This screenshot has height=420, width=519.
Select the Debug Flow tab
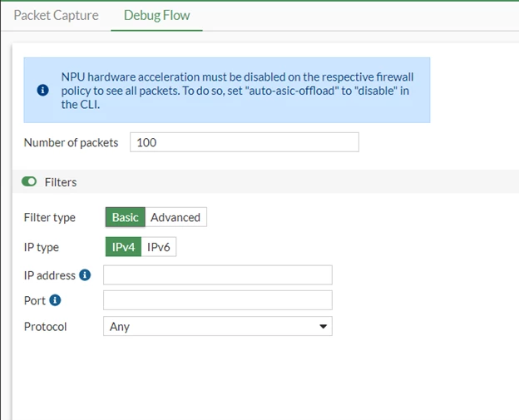(x=156, y=15)
